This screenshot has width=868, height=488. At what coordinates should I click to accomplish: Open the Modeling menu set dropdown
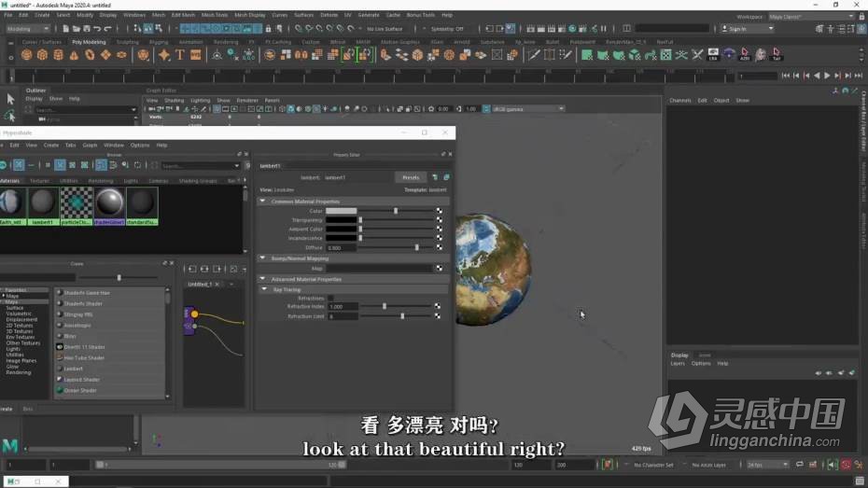click(26, 29)
